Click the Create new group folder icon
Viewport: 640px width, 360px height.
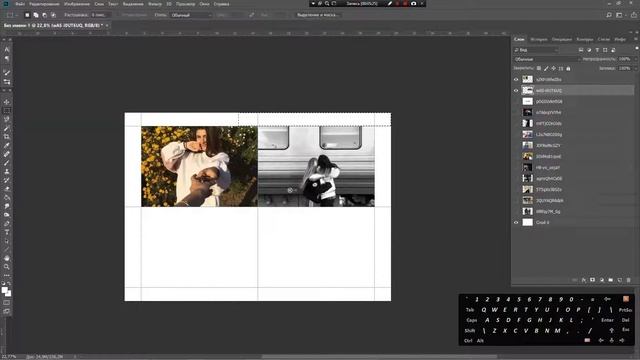click(611, 280)
